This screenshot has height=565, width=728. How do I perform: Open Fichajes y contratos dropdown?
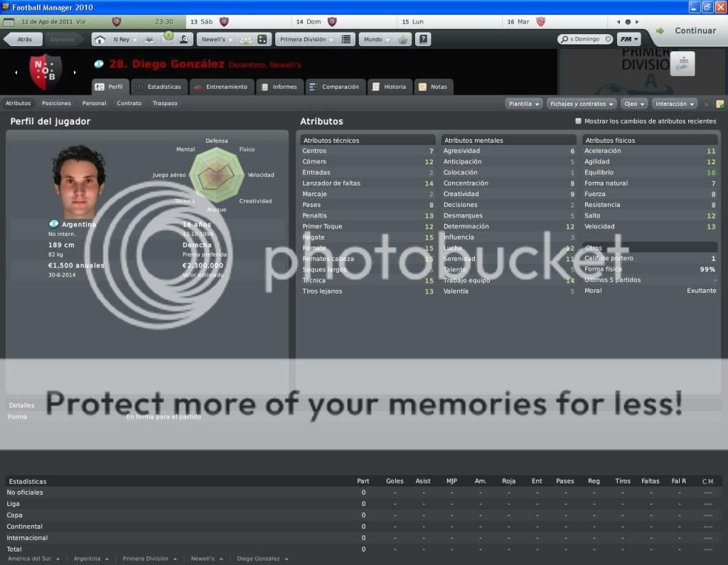pos(581,104)
